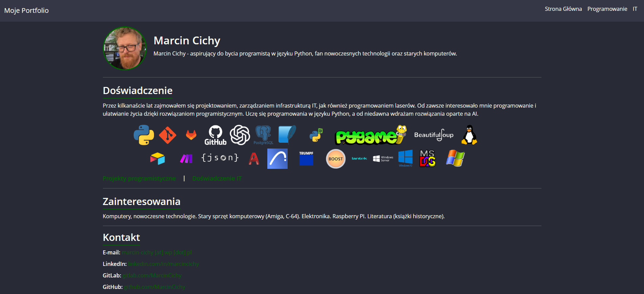Open the Projekty programistyczne link

tap(139, 178)
